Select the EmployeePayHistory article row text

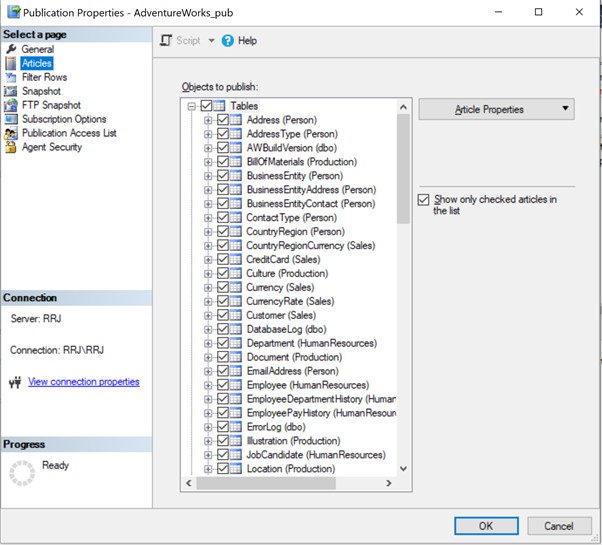(x=321, y=413)
